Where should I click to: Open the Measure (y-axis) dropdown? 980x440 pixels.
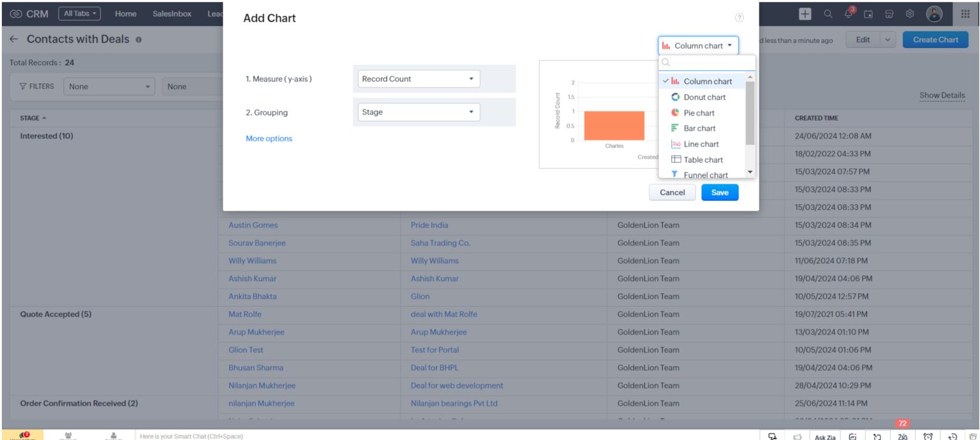click(418, 78)
